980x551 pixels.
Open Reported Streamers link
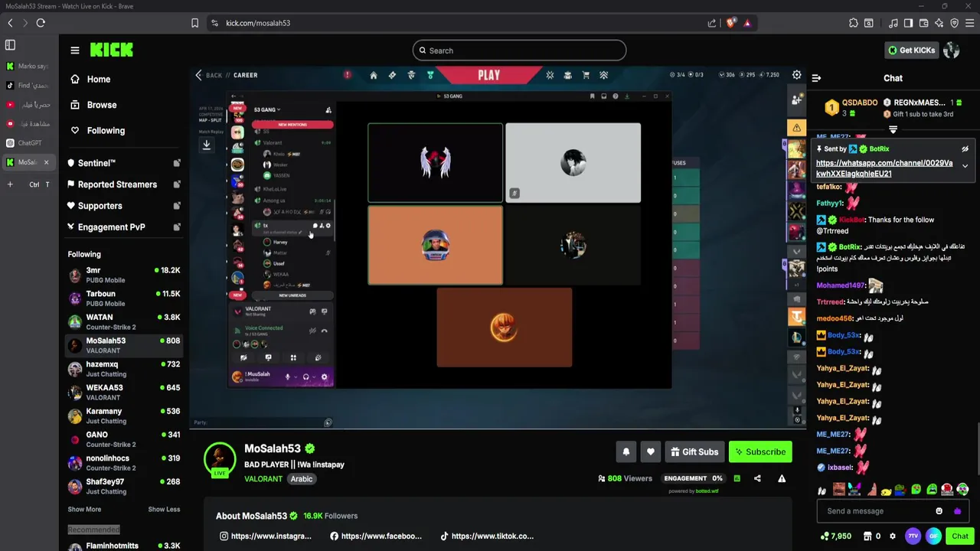click(x=124, y=184)
